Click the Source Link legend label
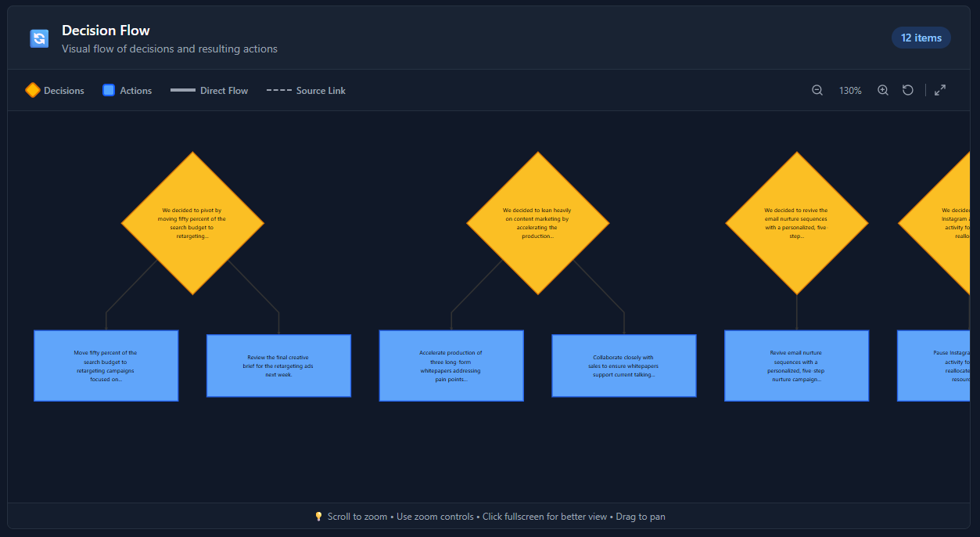980x537 pixels. click(321, 90)
